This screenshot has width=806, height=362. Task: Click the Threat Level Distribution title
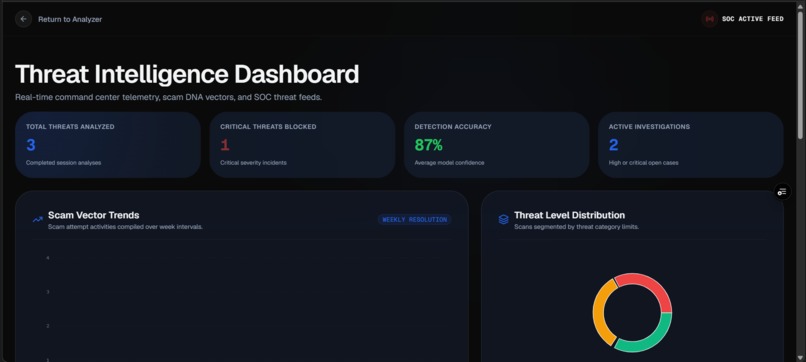pos(570,215)
